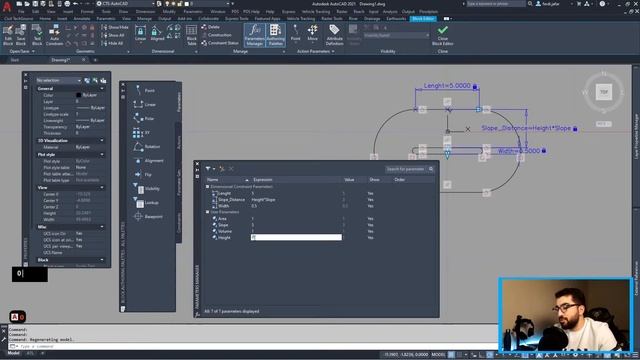Collapse General section in Properties
640x360 pixels.
tap(102, 89)
